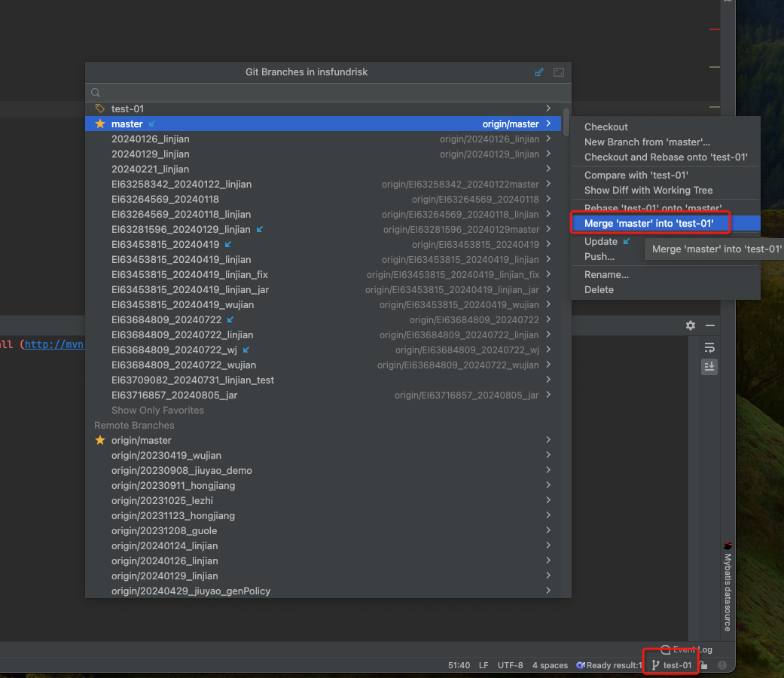Click the lock icon in status bar
The height and width of the screenshot is (678, 784).
pos(704,665)
